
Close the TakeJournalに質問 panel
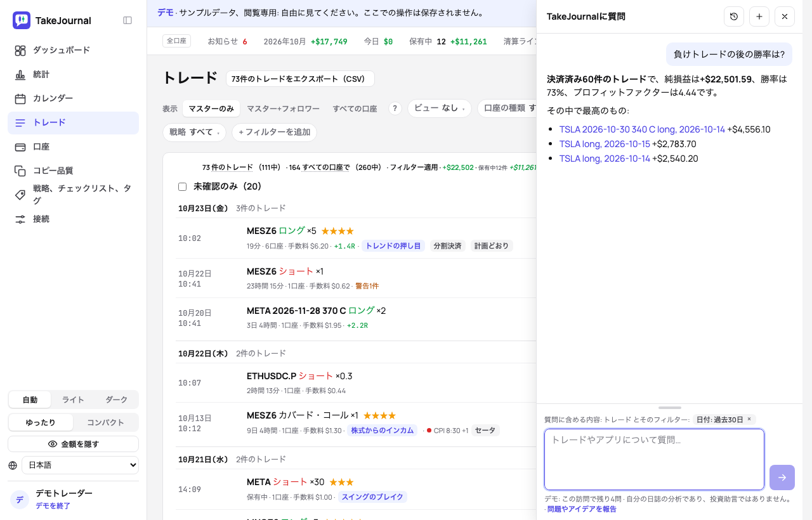785,16
